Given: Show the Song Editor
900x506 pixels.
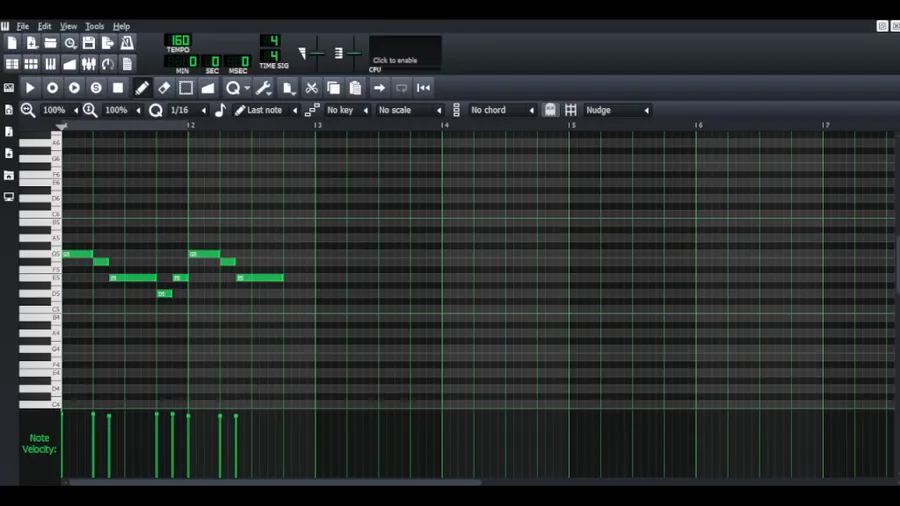Looking at the screenshot, I should click(12, 64).
